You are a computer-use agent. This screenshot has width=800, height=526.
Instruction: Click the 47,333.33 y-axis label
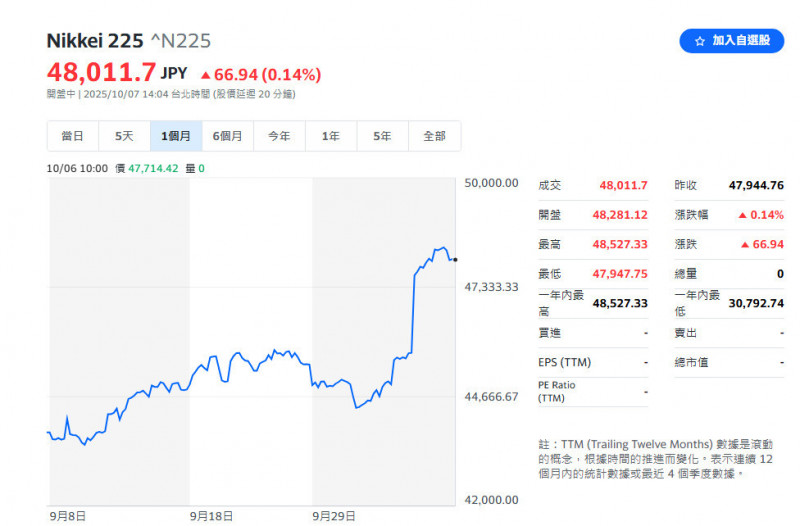tap(491, 287)
